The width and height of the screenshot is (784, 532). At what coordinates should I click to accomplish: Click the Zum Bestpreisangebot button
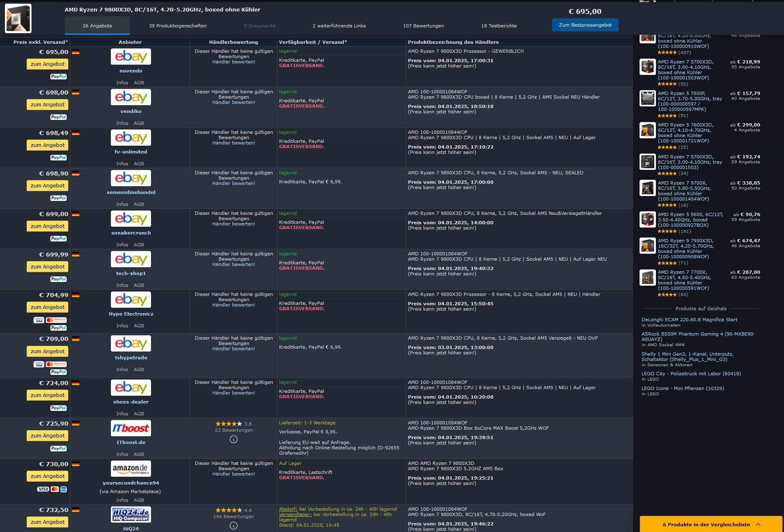click(586, 25)
